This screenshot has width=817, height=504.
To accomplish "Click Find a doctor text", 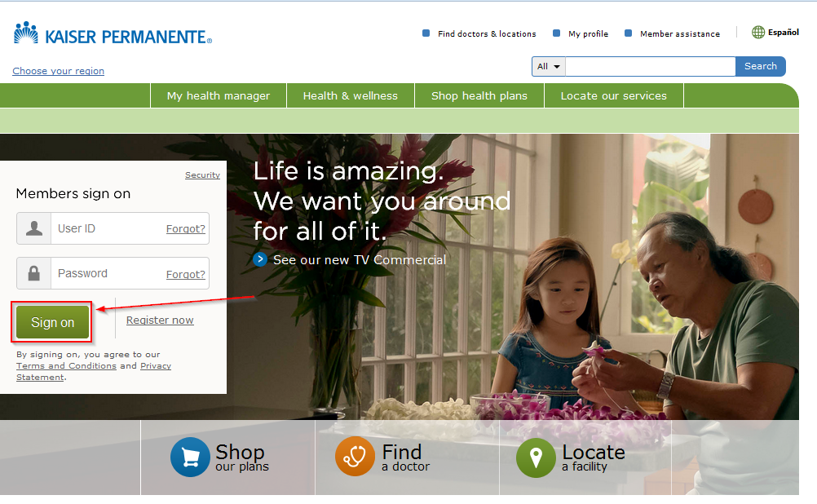I will point(406,457).
